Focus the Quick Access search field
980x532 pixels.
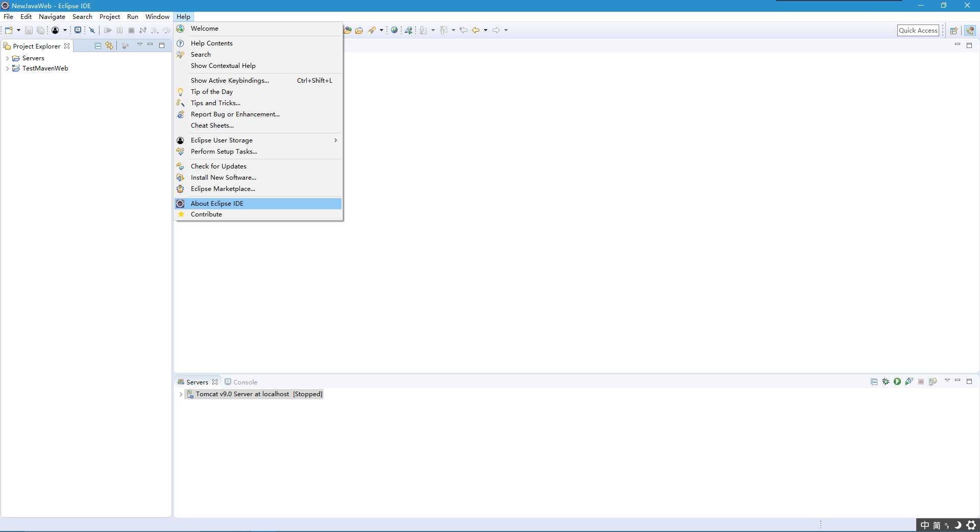[918, 31]
